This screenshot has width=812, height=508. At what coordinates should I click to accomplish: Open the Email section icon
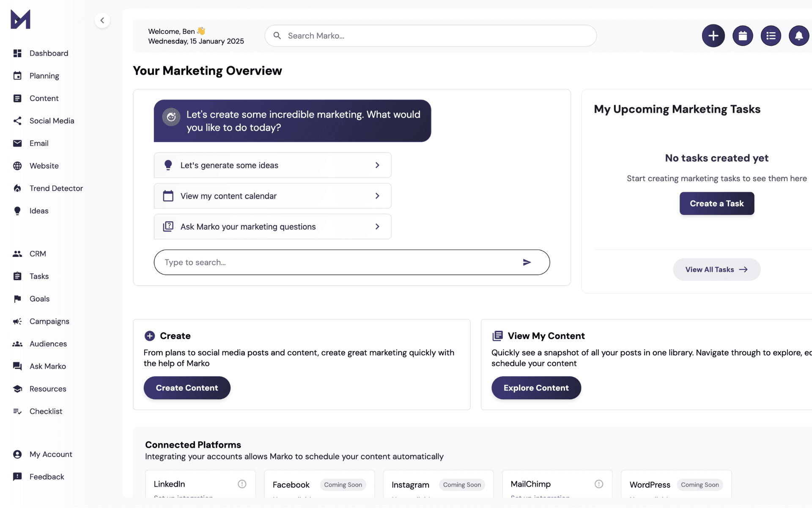[x=17, y=143]
